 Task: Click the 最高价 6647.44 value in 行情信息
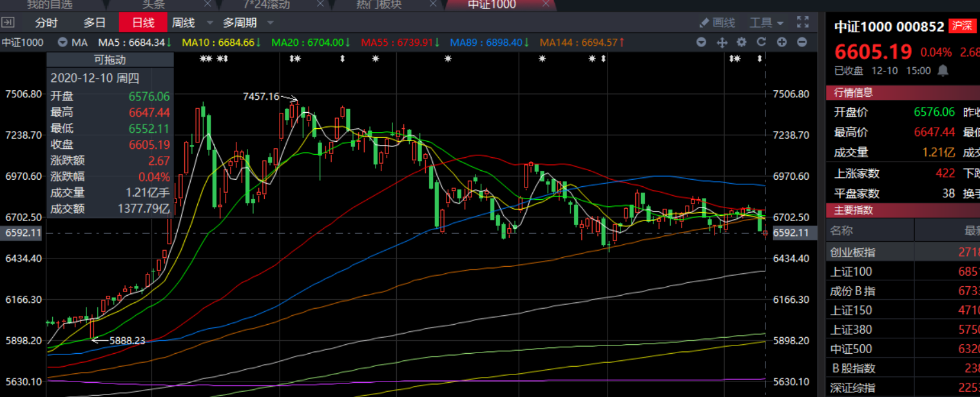click(934, 132)
